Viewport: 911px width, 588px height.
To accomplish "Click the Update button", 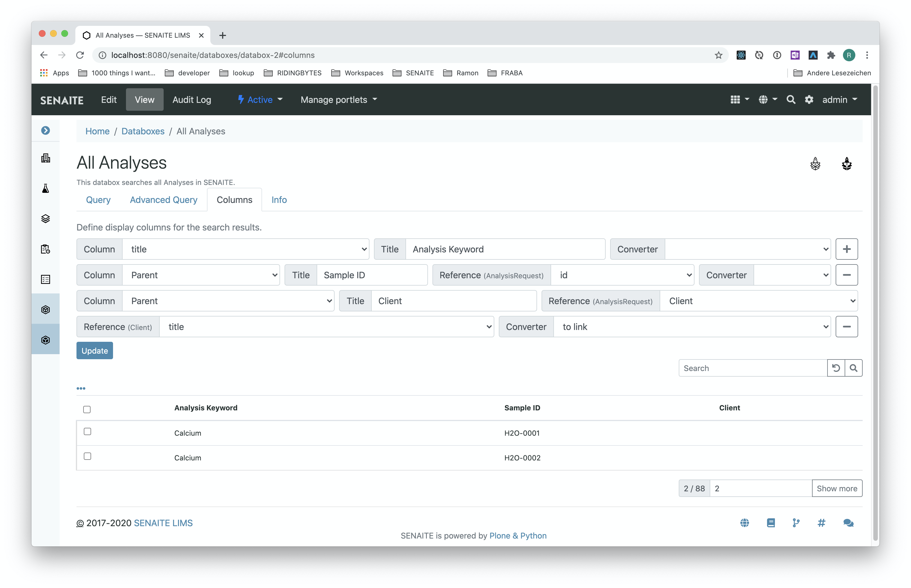I will pos(94,350).
